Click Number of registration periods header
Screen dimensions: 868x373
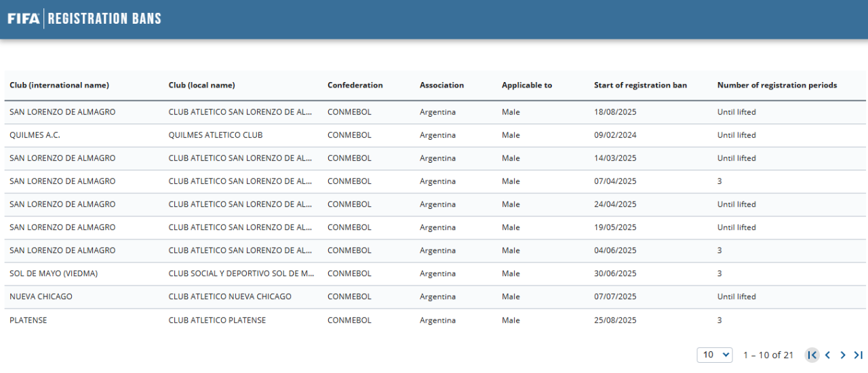[x=776, y=85]
